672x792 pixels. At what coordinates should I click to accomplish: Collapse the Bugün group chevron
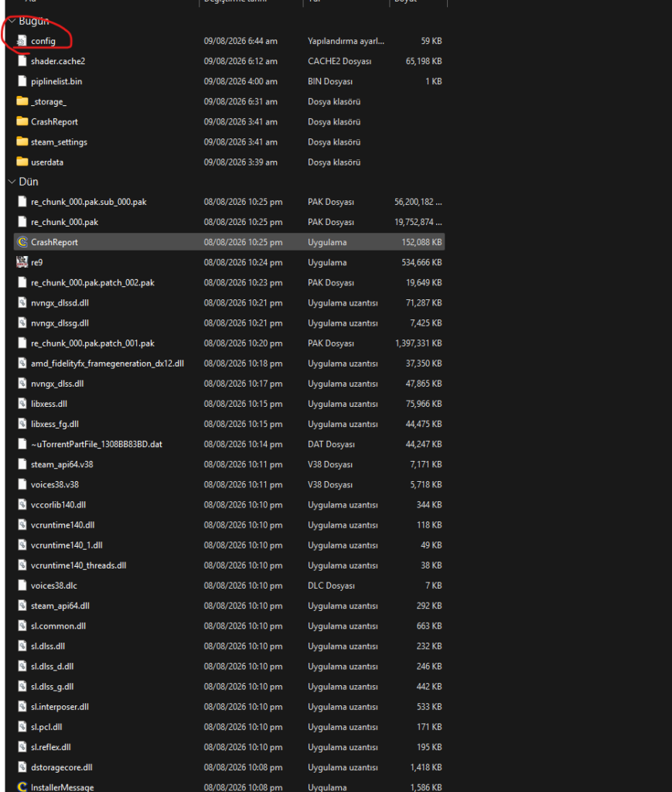coord(12,21)
